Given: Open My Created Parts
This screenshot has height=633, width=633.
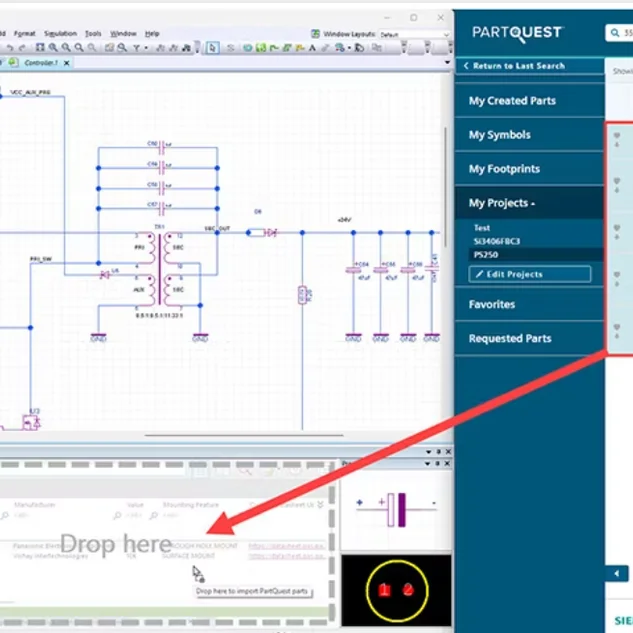Looking at the screenshot, I should tap(529, 101).
